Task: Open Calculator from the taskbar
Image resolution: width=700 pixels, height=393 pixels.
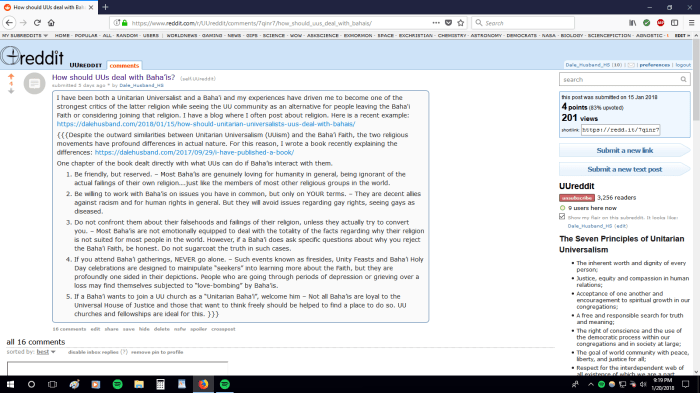Action: [x=160, y=385]
